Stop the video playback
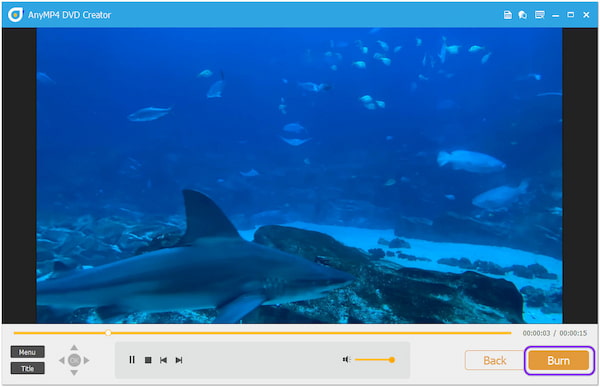This screenshot has height=387, width=600. point(148,360)
